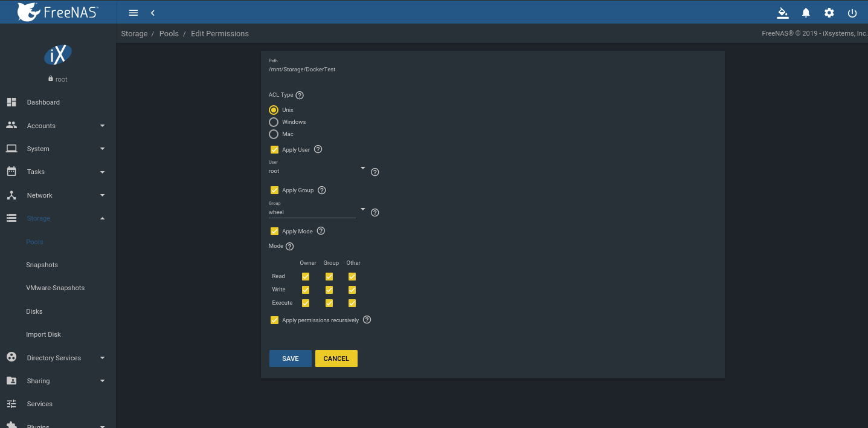This screenshot has height=428, width=868.
Task: Open the settings gear in header
Action: click(829, 13)
